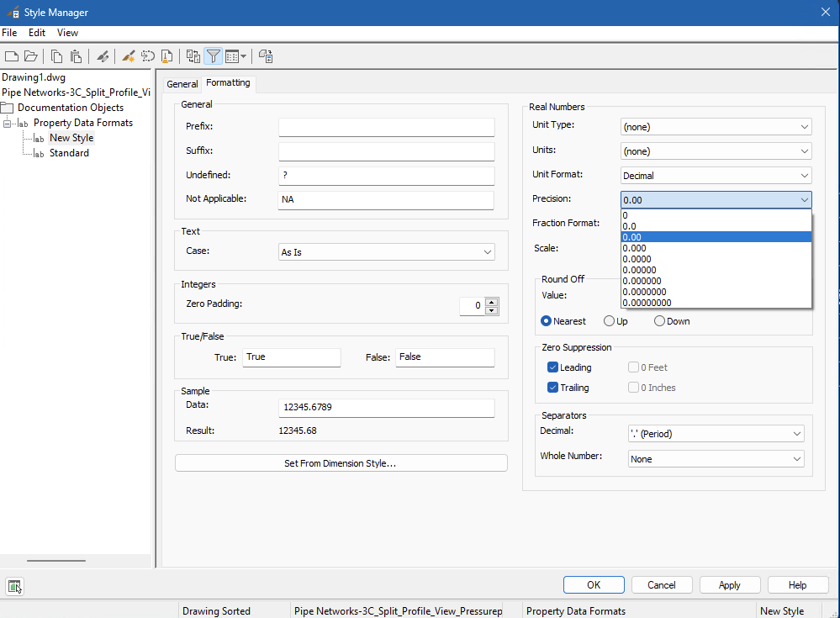Click the Copy icon in toolbar
This screenshot has height=618, width=840.
click(x=56, y=56)
